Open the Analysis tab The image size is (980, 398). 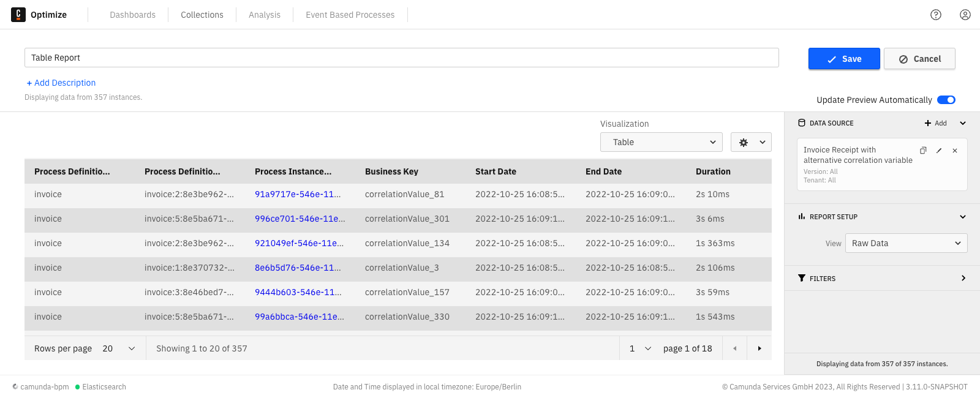[x=265, y=15]
